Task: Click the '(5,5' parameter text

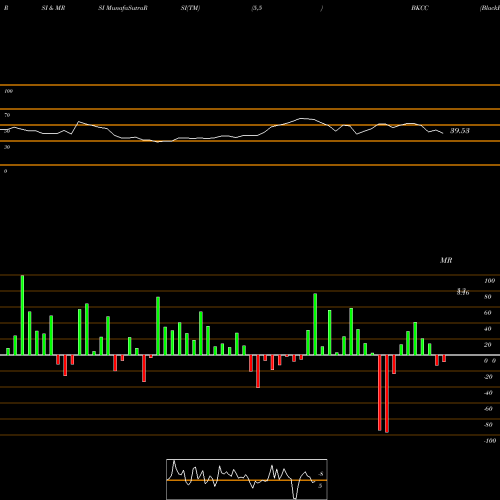Action: click(257, 8)
